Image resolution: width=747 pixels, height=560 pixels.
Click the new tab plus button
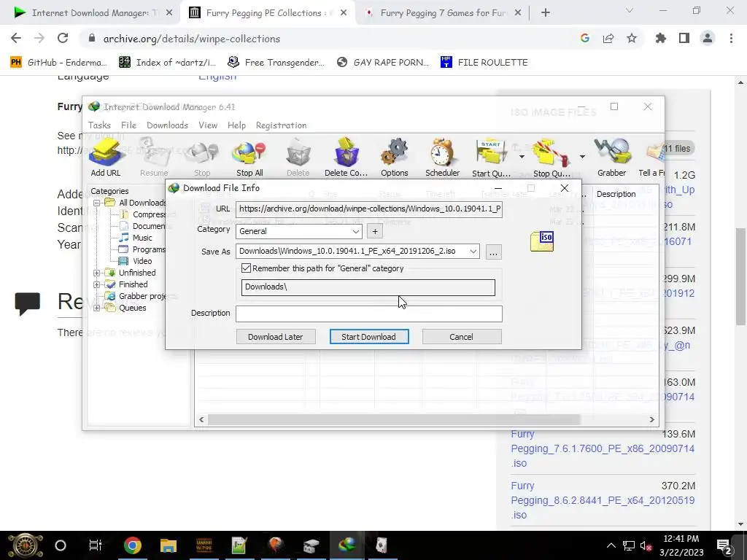point(546,13)
